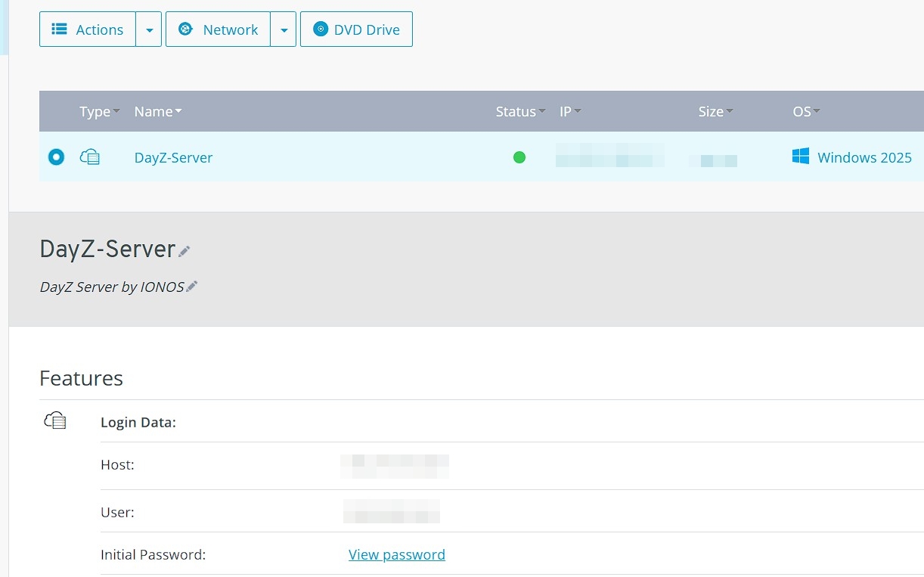Click the blurred IP address cell
Screen dimensions: 924x577
[x=610, y=155]
